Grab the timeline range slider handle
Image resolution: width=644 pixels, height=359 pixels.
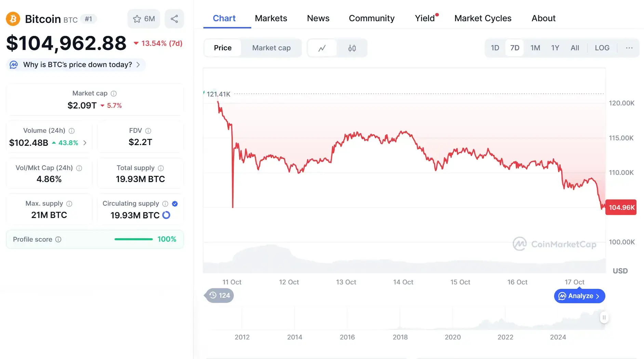click(604, 318)
